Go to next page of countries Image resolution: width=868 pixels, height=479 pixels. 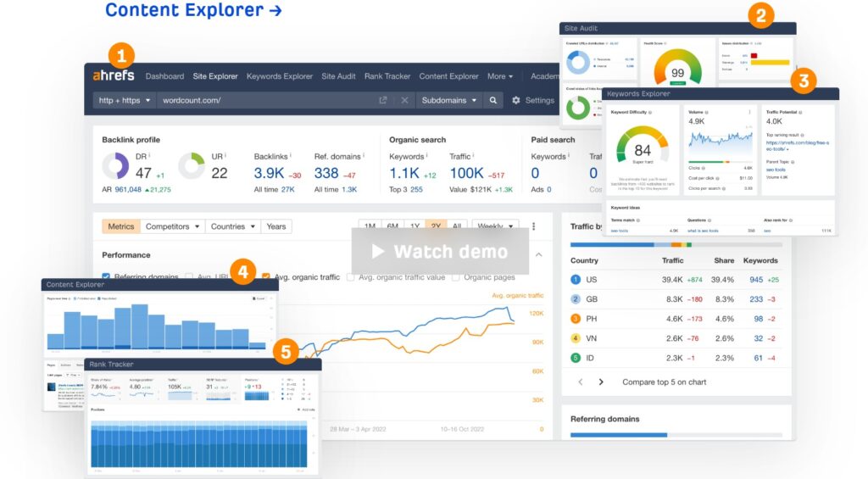(x=601, y=382)
